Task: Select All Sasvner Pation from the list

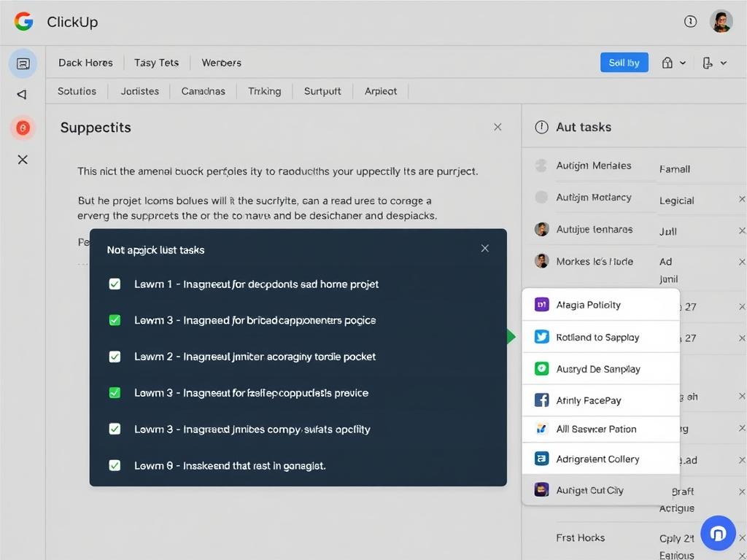Action: (x=596, y=429)
